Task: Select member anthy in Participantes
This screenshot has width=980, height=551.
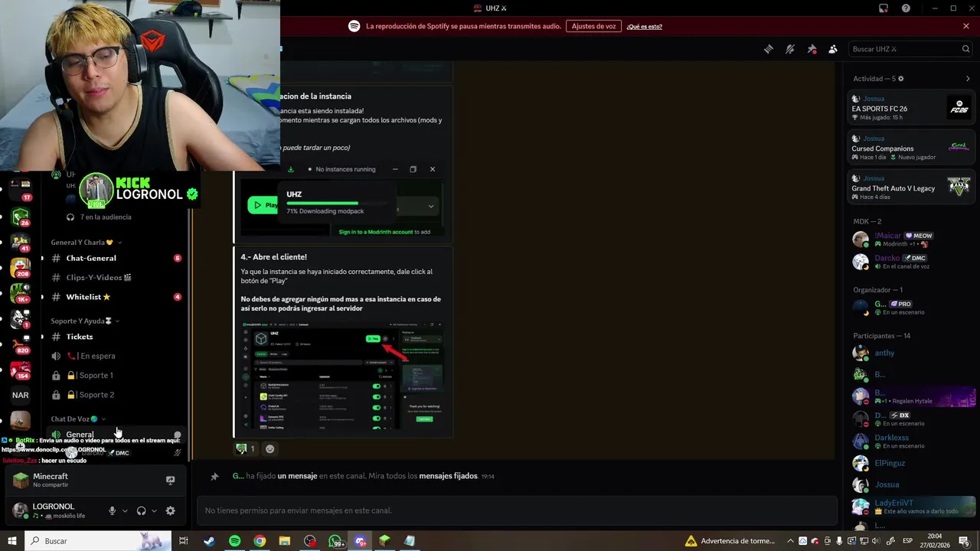Action: 911,353
